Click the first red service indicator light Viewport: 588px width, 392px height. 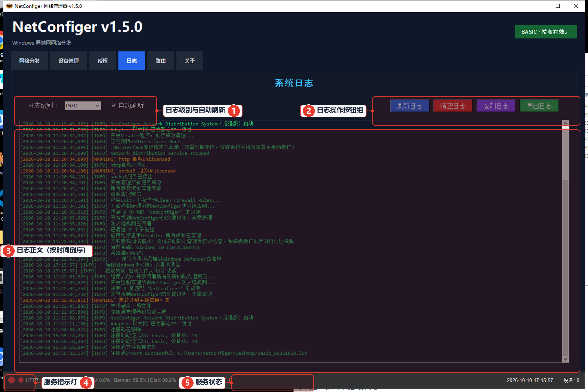coord(12,380)
